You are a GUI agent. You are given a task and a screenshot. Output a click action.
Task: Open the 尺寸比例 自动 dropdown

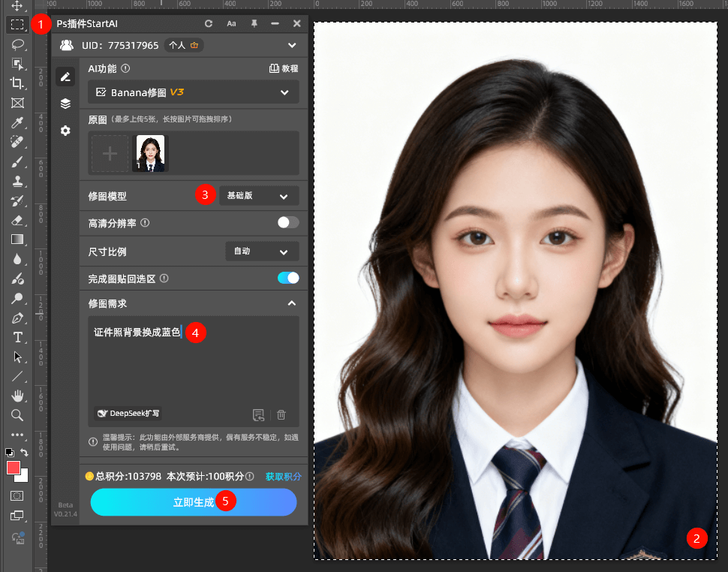click(x=261, y=251)
